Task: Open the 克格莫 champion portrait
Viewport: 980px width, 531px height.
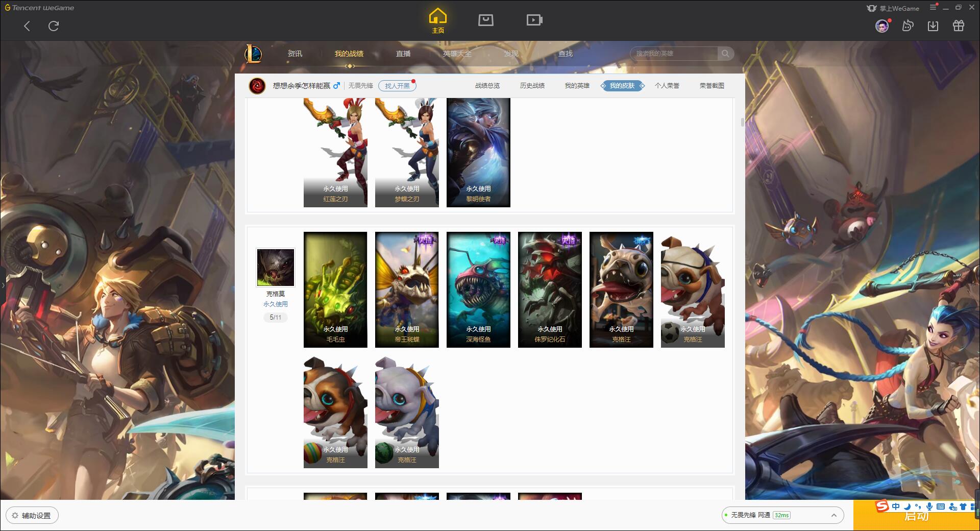Action: click(x=275, y=268)
